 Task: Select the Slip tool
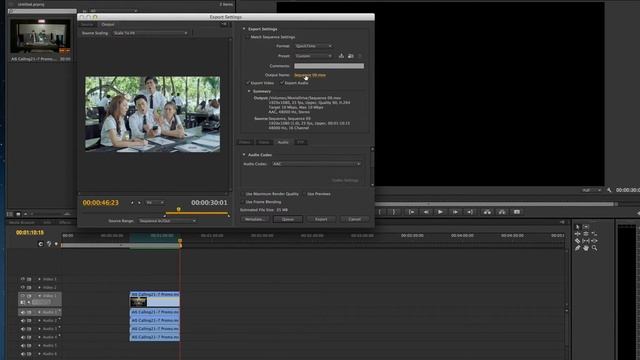click(586, 241)
